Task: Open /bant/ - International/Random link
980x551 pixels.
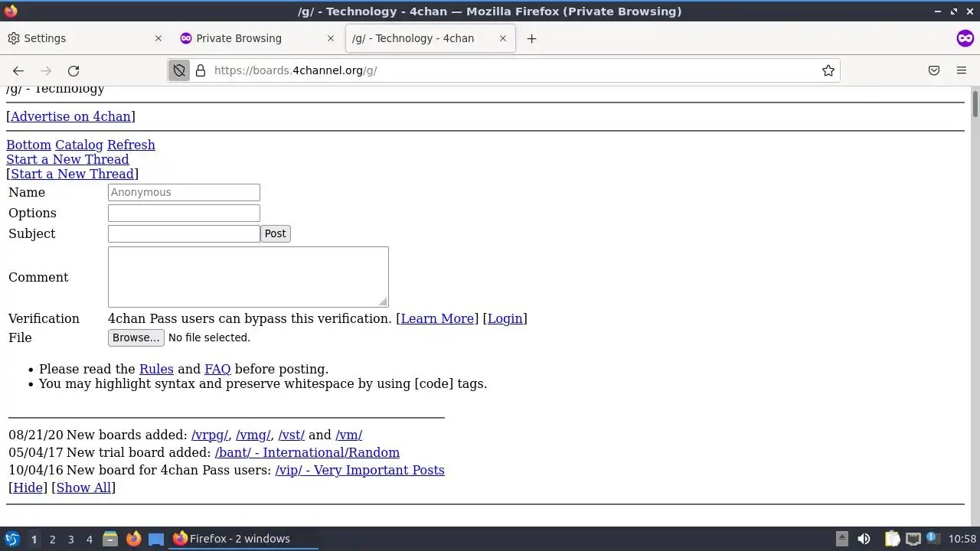Action: click(307, 452)
